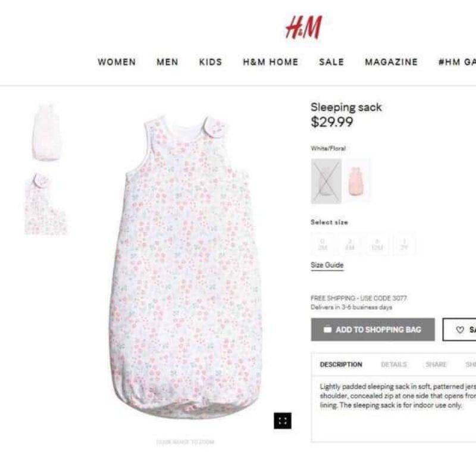
Task: Open the WOMEN menu
Action: point(117,62)
